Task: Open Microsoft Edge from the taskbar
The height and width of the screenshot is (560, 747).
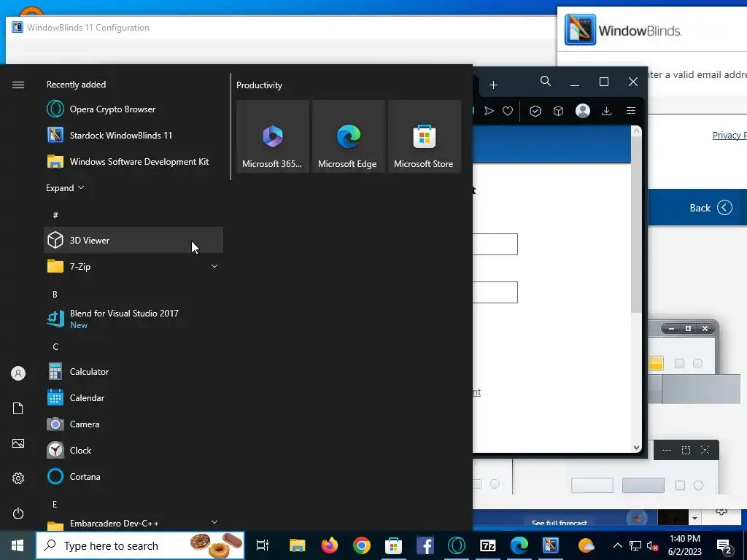Action: tap(519, 545)
